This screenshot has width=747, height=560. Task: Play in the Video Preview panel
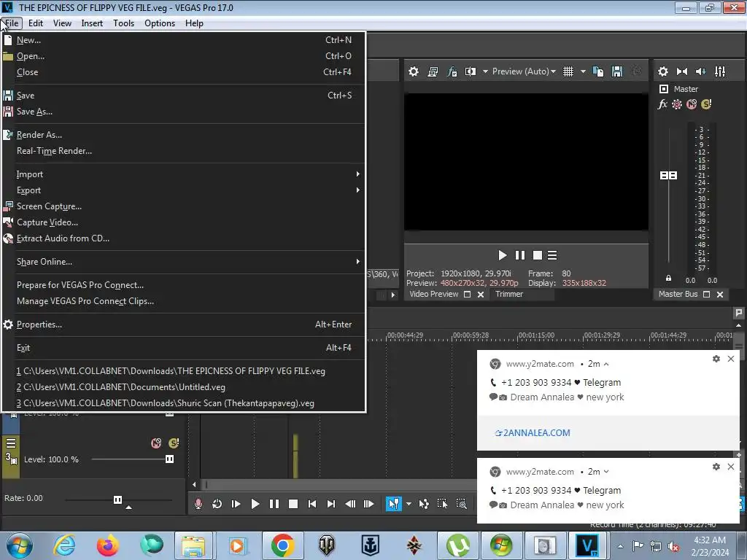point(502,256)
